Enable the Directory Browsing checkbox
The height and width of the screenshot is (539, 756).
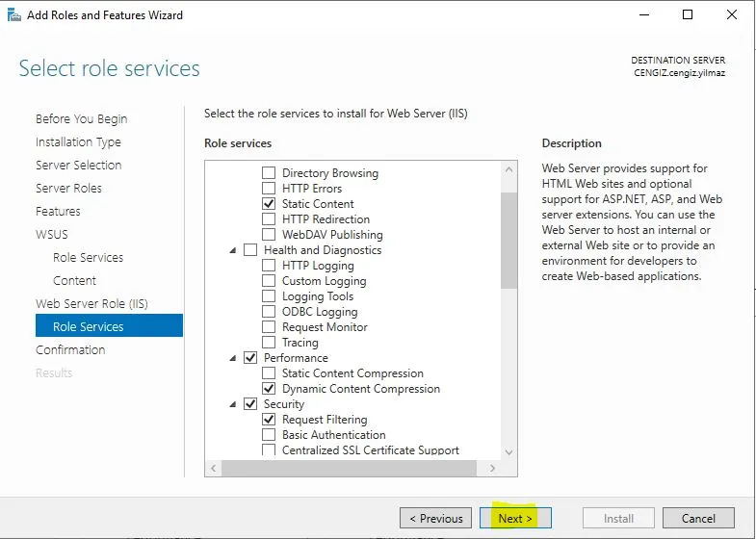point(269,173)
